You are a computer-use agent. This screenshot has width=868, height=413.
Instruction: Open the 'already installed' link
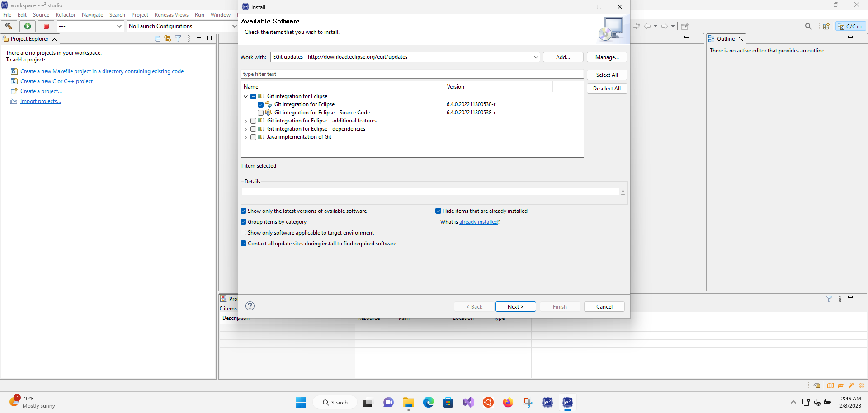click(478, 222)
